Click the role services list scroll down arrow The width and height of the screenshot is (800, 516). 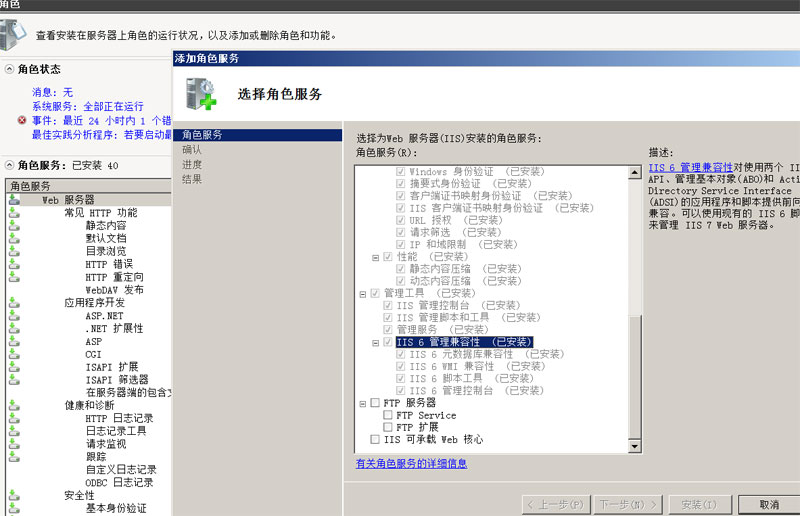coord(634,447)
